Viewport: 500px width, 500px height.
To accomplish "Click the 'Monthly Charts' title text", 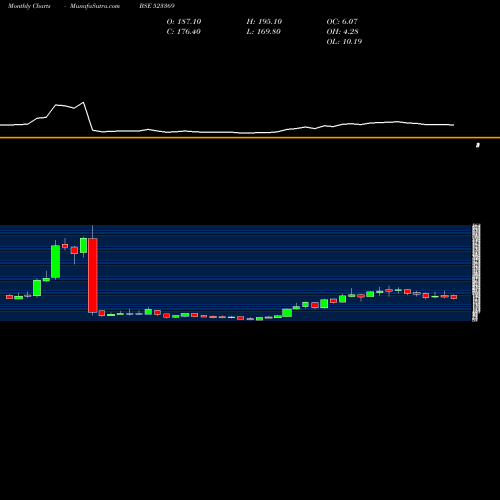I will pos(29,6).
